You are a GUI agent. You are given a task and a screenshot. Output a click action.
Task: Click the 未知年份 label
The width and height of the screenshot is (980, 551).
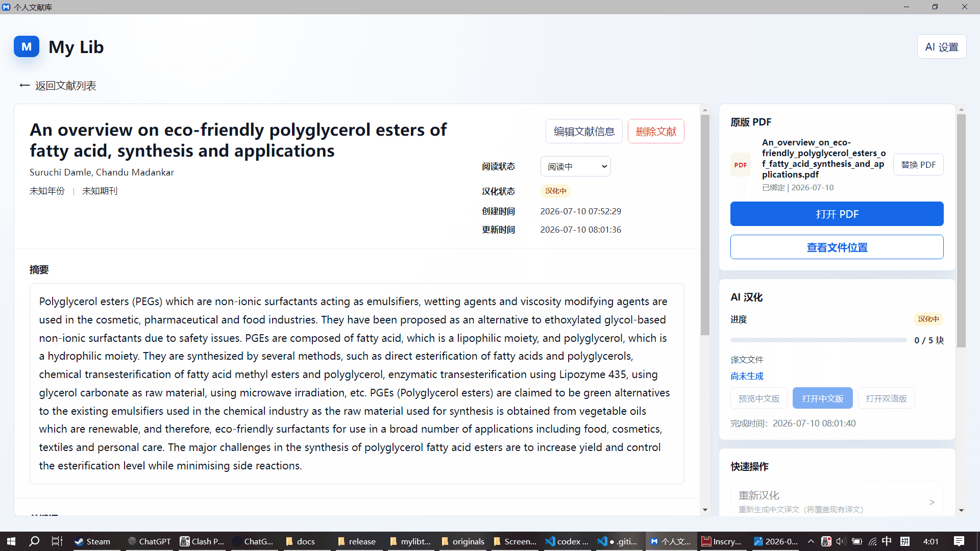pyautogui.click(x=47, y=191)
